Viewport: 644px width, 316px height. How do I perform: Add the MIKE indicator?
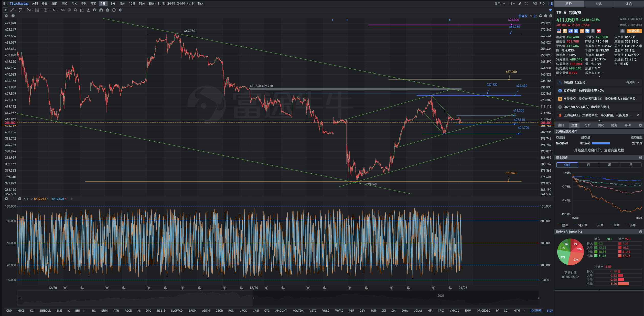(x=21, y=311)
